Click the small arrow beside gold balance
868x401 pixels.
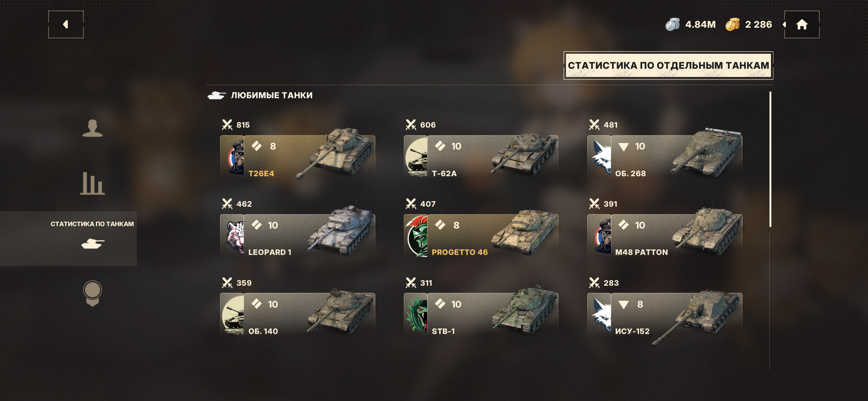(784, 24)
